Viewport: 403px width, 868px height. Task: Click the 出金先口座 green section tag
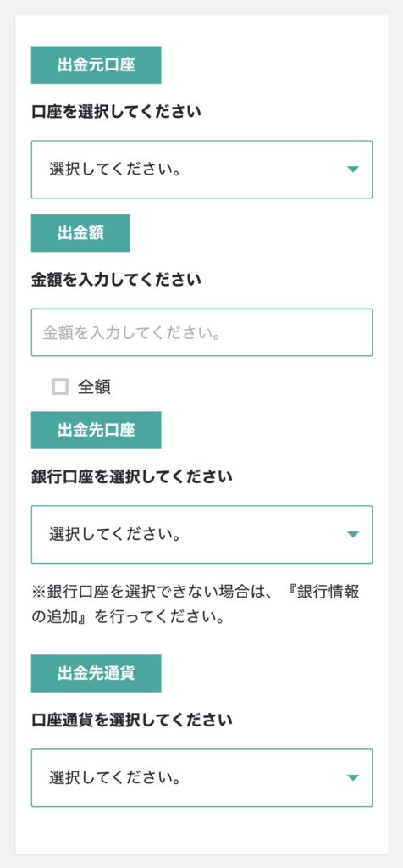click(97, 430)
